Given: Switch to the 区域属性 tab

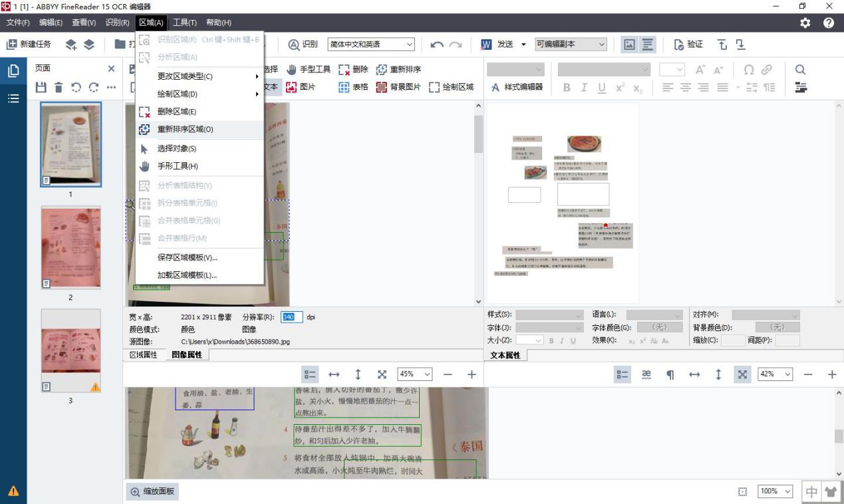Looking at the screenshot, I should pos(144,355).
